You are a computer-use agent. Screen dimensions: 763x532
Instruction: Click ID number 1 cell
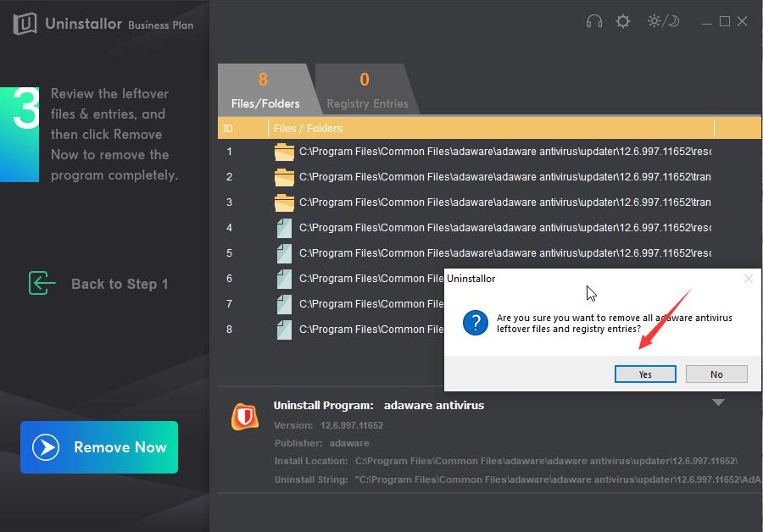(229, 152)
